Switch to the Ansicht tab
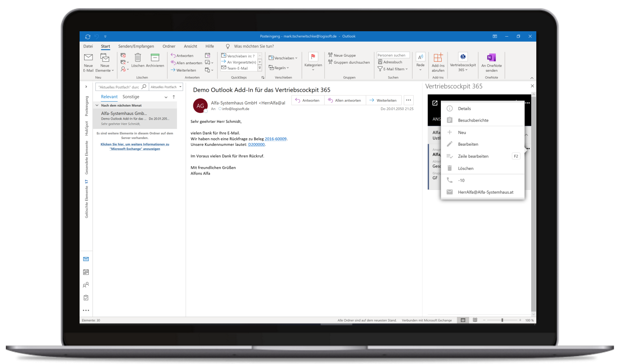 click(190, 46)
